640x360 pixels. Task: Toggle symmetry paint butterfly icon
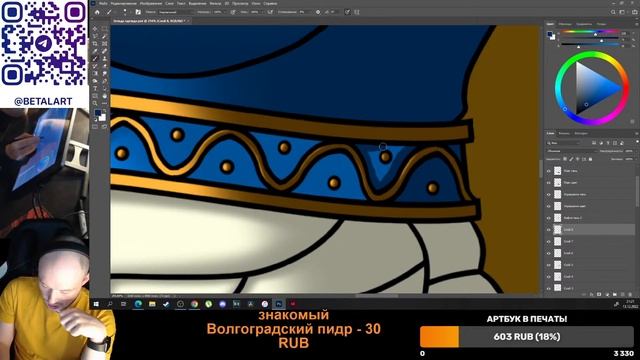(x=356, y=12)
